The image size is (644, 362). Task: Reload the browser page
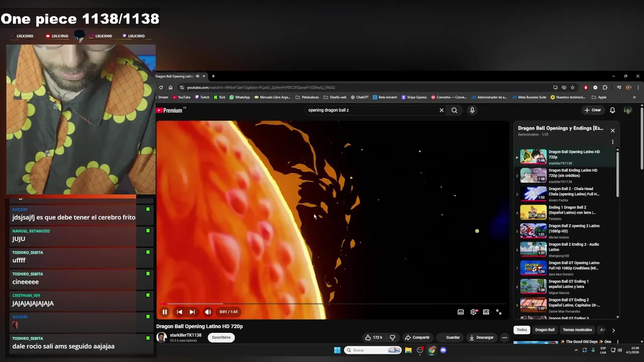[x=161, y=87]
